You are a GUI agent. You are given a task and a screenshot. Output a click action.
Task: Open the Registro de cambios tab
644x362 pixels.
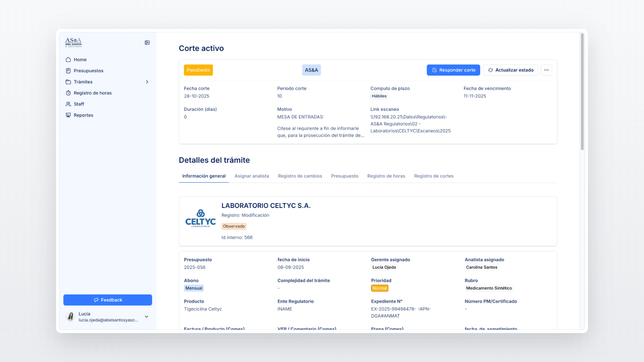pyautogui.click(x=300, y=176)
